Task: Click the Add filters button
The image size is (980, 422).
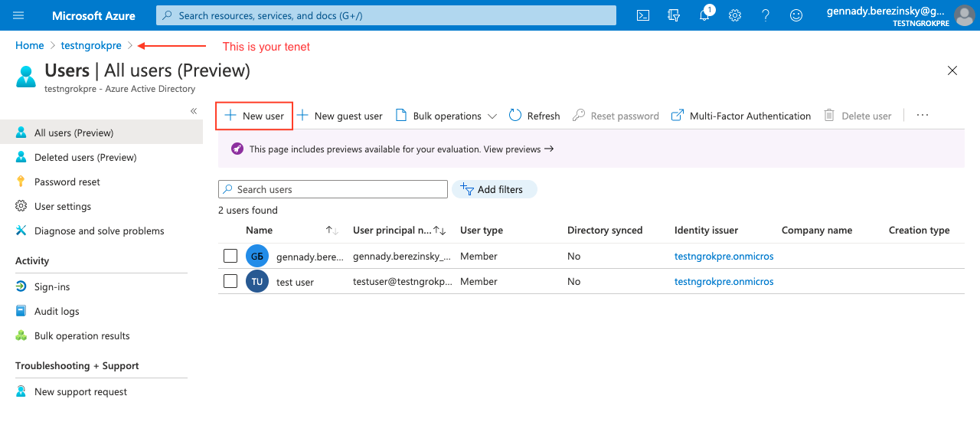Action: click(495, 189)
